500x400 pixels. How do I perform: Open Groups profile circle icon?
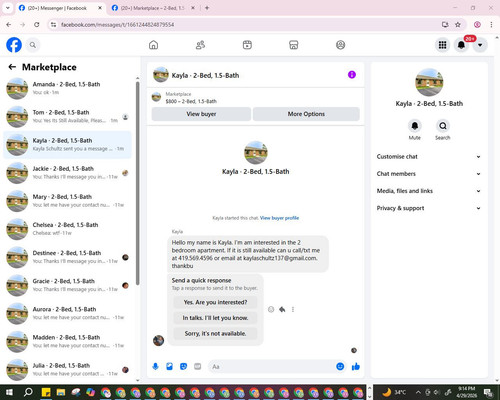[340, 45]
